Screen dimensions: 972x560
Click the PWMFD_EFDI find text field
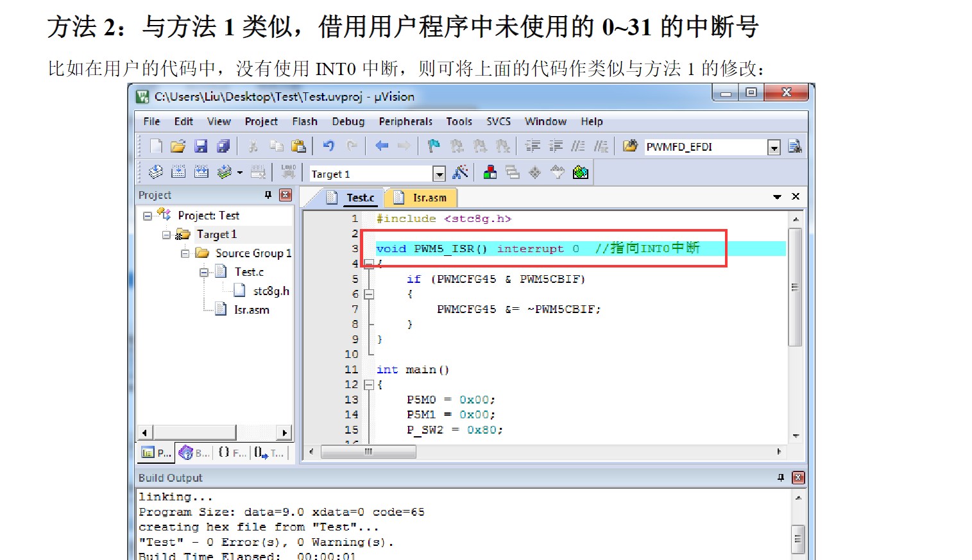click(705, 147)
